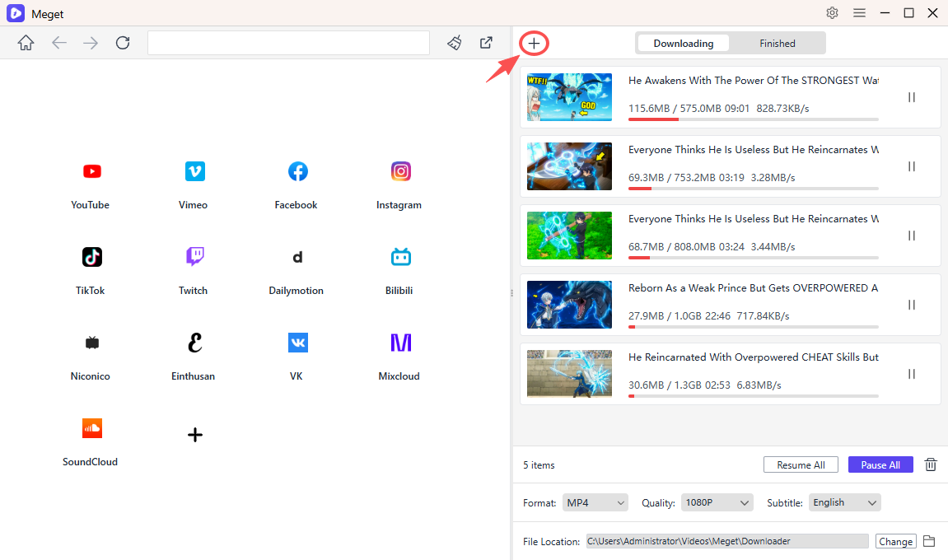The width and height of the screenshot is (948, 560).
Task: Pause the 753.2MB download item
Action: coord(912,166)
